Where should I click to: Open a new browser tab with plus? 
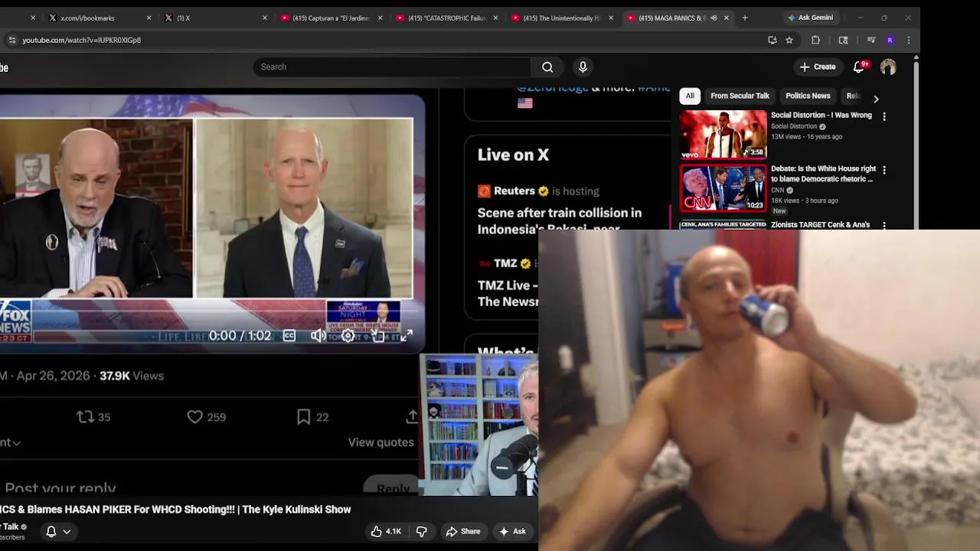coord(745,18)
